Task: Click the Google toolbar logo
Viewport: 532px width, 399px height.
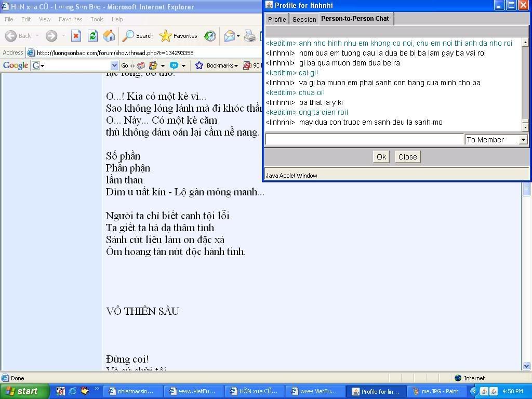Action: click(x=15, y=65)
